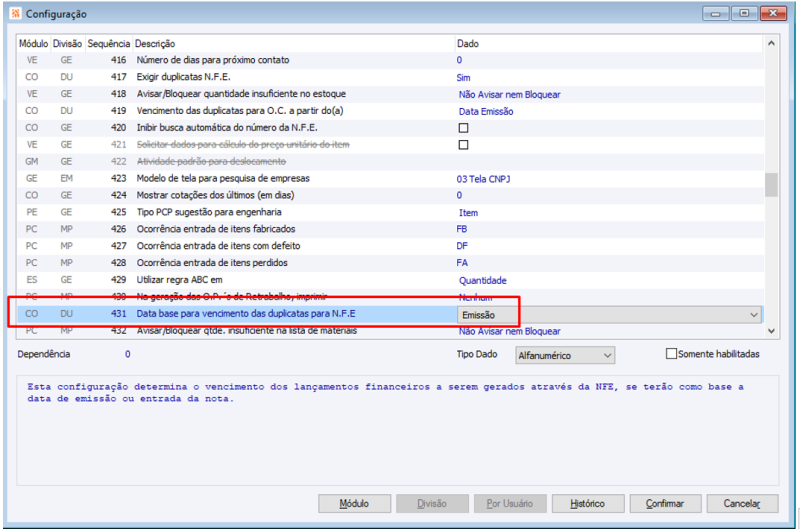
Task: Click the Quantidade value in row 429
Action: point(483,281)
